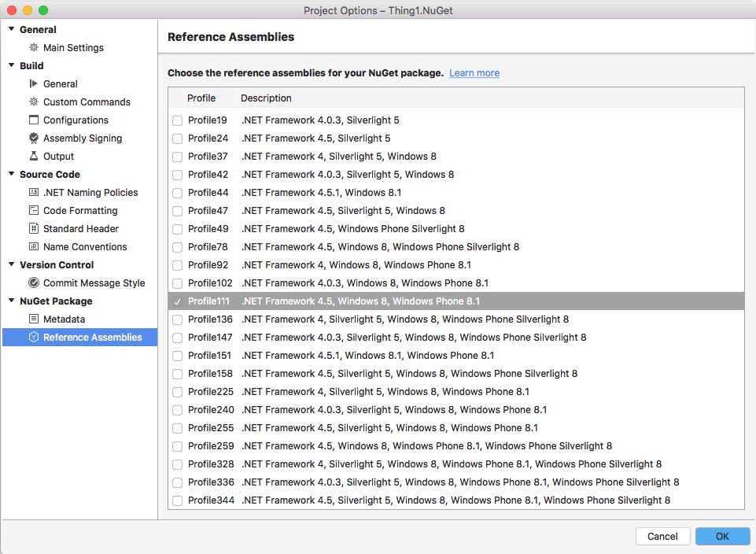The height and width of the screenshot is (554, 756).
Task: Collapse the Source Code section
Action: [11, 174]
